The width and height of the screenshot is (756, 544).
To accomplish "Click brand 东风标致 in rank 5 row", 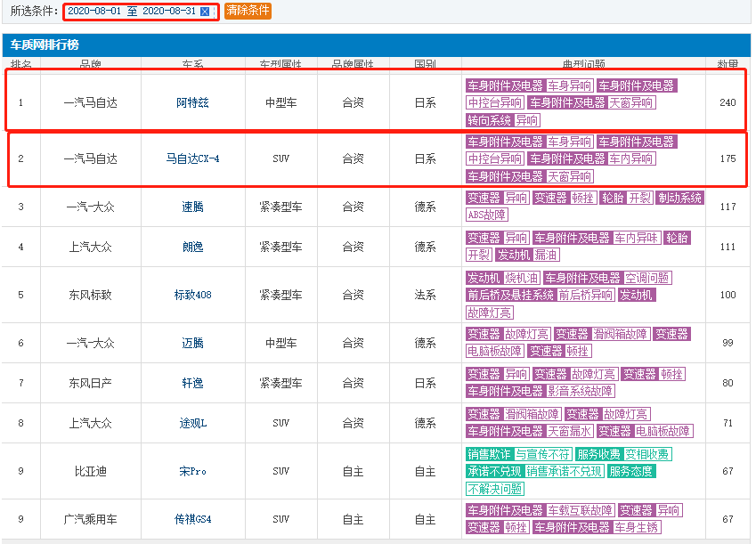I will tap(90, 295).
